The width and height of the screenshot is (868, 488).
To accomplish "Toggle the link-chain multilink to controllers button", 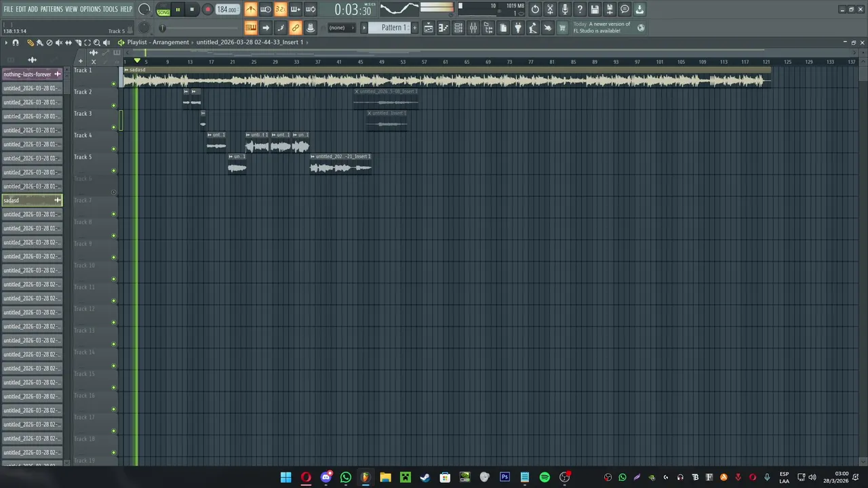I will (296, 28).
